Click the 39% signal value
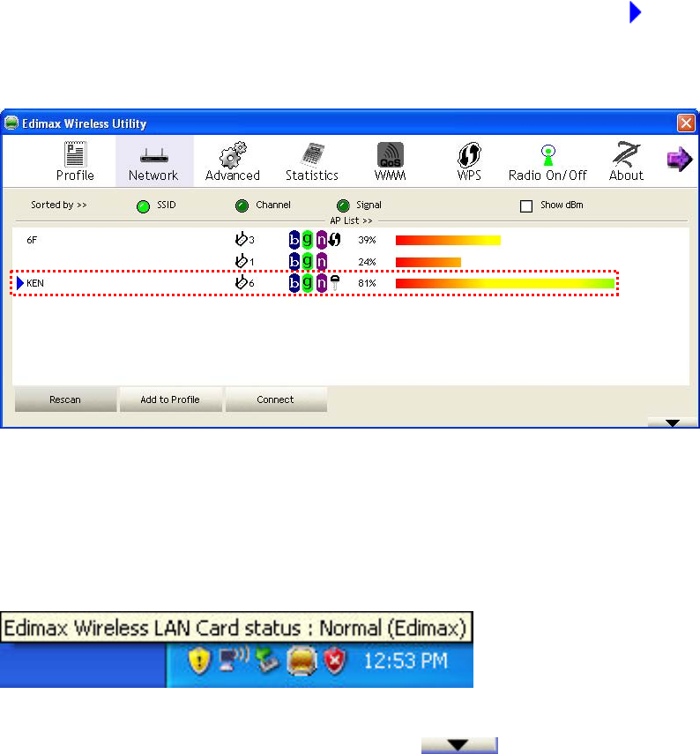The image size is (700, 754). click(x=367, y=240)
